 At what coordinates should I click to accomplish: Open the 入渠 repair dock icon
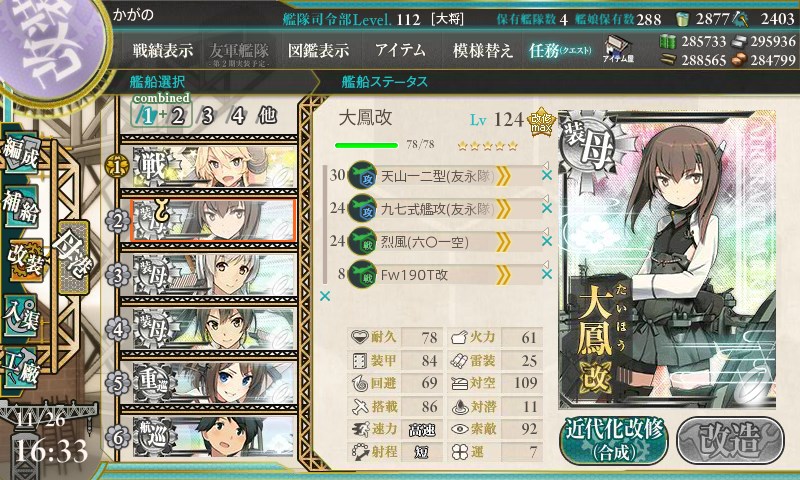(x=21, y=315)
